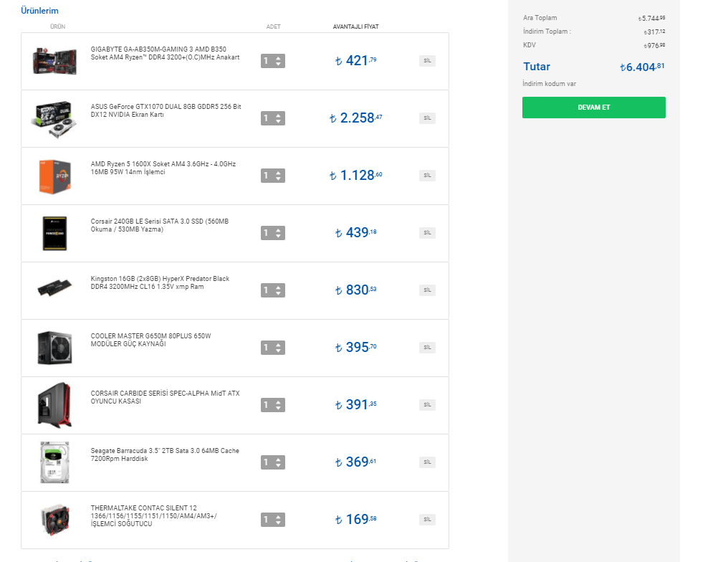Image resolution: width=728 pixels, height=562 pixels.
Task: Click the Ürünlerim heading
Action: (39, 11)
